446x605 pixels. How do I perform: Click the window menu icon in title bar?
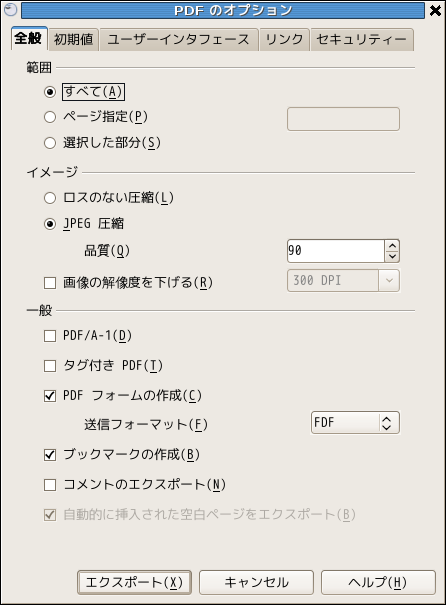[10, 10]
